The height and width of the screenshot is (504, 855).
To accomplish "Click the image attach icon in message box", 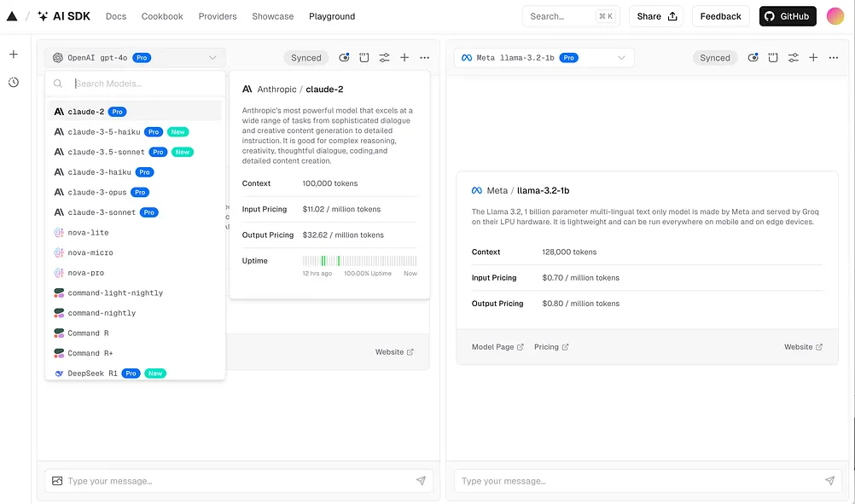I will [x=57, y=481].
